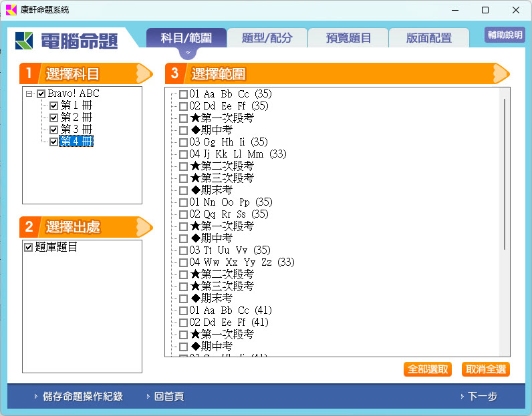Tick 期中考 checkbox directly above 03 Gg Hh Ii
Viewport: 532px width, 416px height.
tap(183, 130)
